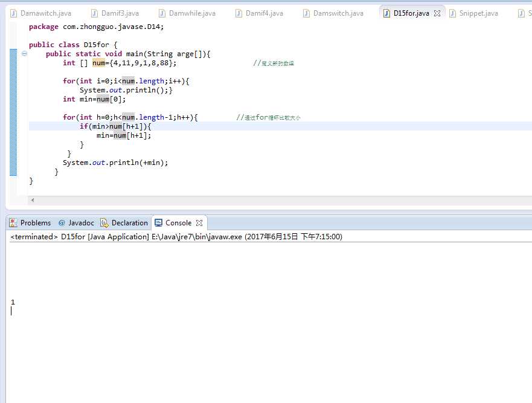Close the D15for.java editor tab
The height and width of the screenshot is (403, 532).
coord(437,13)
